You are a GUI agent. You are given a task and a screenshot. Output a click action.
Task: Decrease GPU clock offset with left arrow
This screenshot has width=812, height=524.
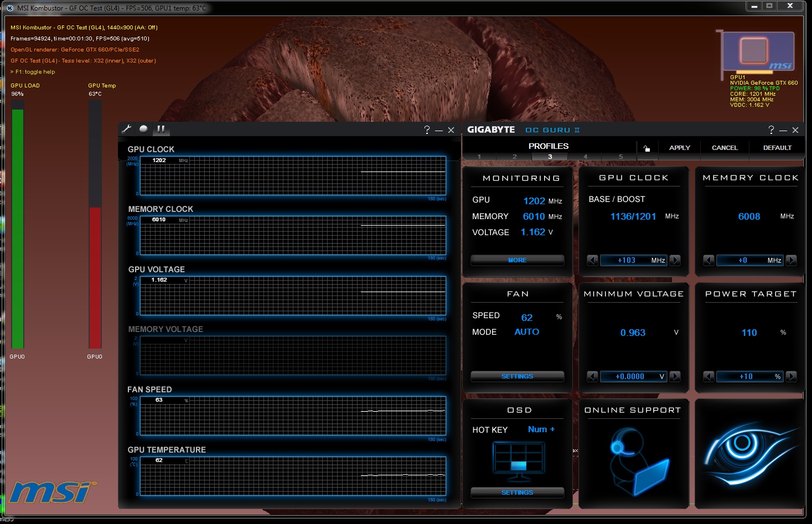point(592,260)
